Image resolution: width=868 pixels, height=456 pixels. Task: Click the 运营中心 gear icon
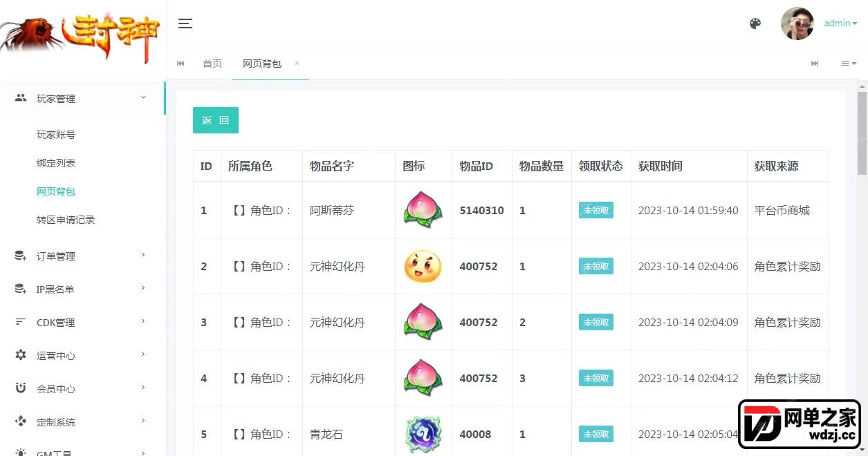click(21, 355)
